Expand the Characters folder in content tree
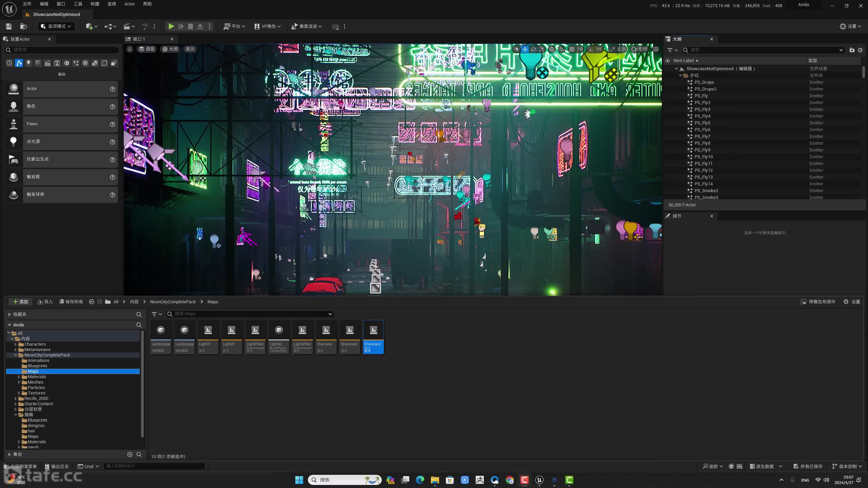The width and height of the screenshot is (868, 488). pos(16,344)
